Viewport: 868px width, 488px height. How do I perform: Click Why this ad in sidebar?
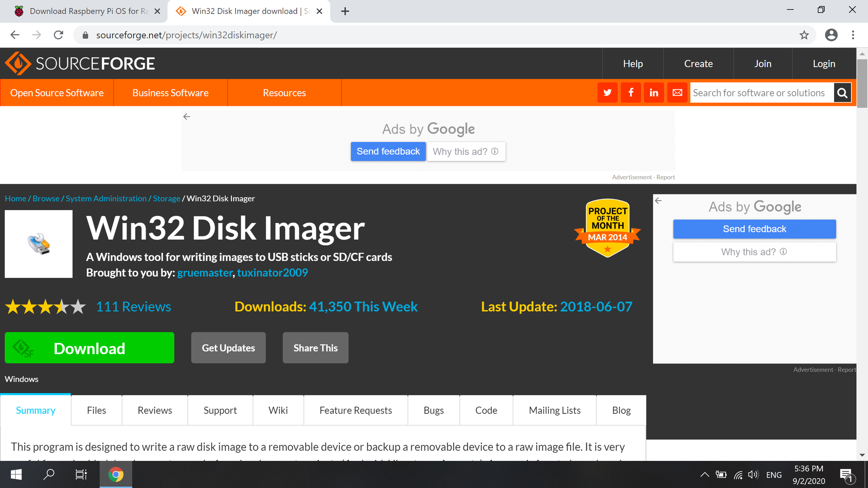click(x=754, y=252)
